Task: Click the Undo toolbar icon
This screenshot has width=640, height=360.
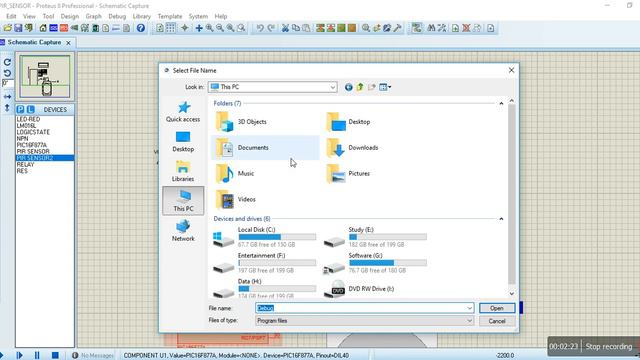Action: [x=260, y=28]
